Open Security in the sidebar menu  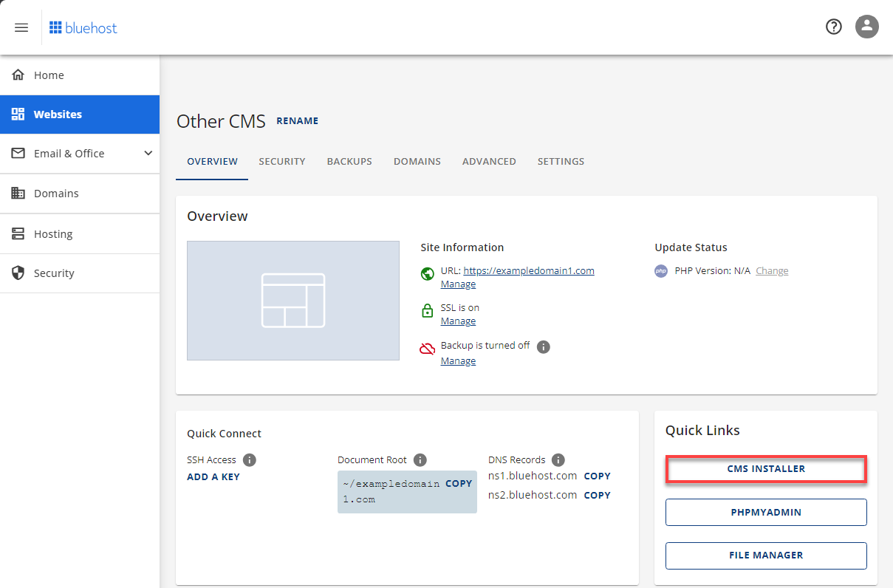coord(80,273)
